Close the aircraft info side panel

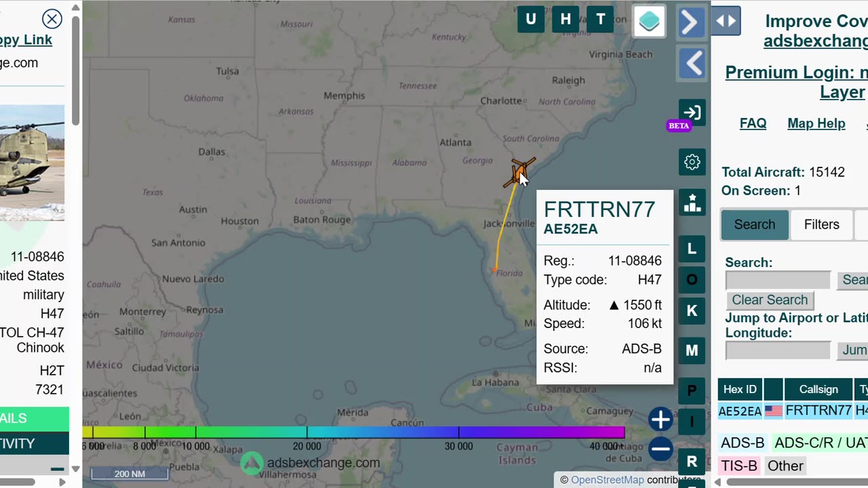click(52, 19)
